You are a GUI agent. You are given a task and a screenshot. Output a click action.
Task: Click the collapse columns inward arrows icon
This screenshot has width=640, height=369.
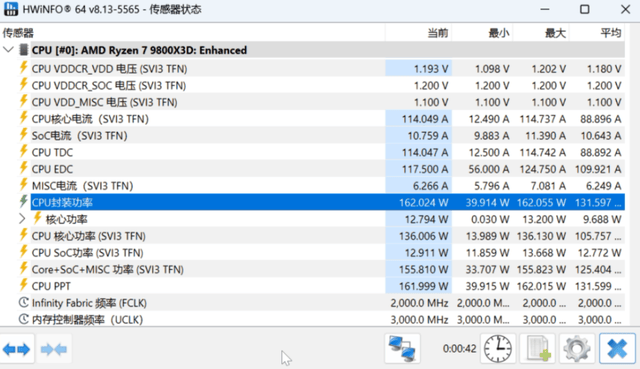(x=54, y=349)
